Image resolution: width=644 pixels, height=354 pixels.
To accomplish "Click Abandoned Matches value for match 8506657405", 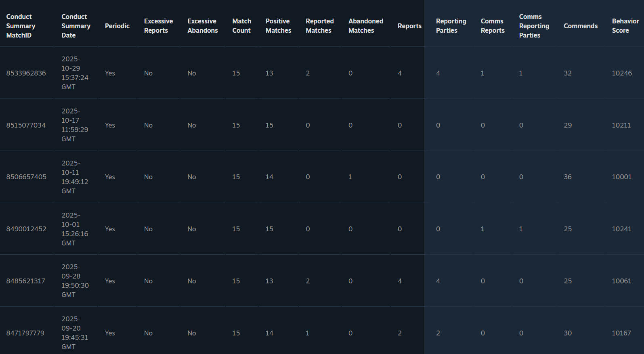I will [x=350, y=177].
